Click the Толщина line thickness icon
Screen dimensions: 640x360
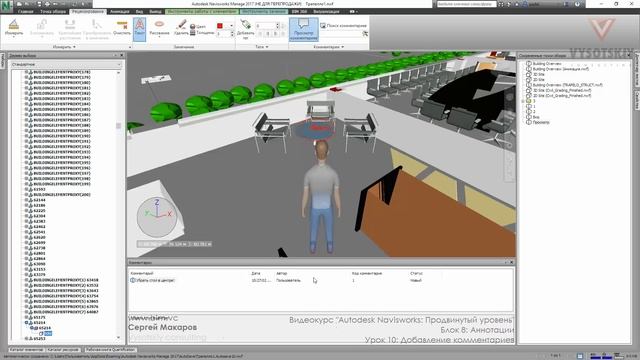193,33
